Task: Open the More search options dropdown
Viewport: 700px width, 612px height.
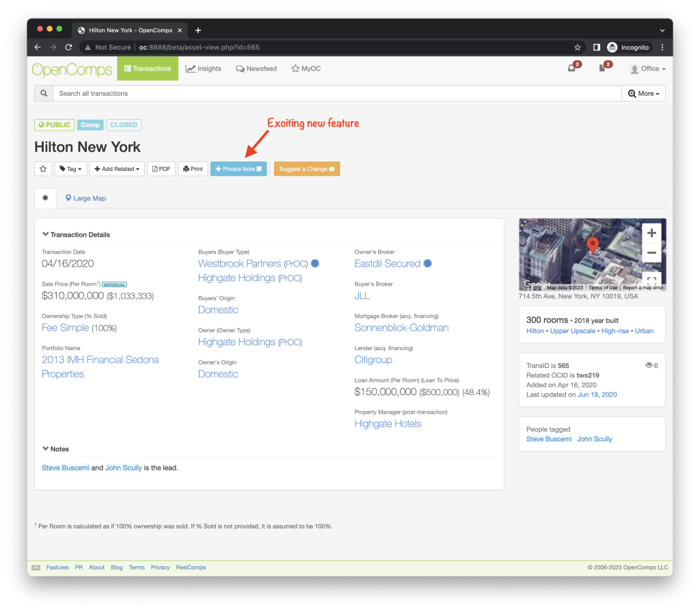Action: [x=643, y=94]
